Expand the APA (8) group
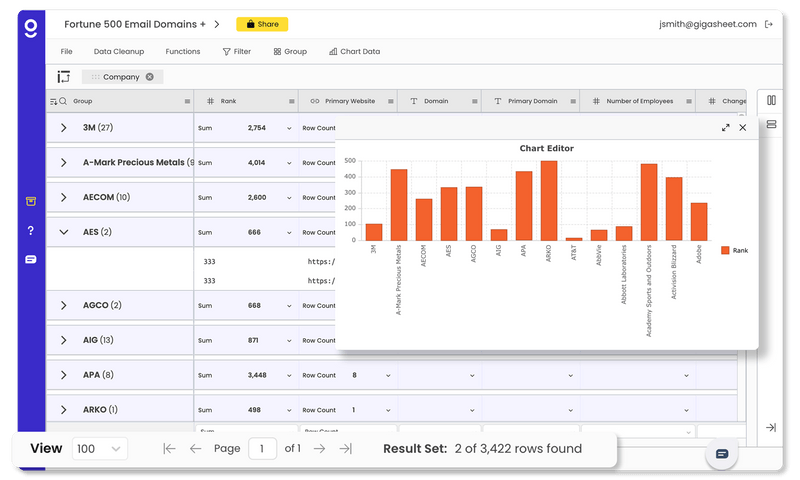Viewport: 800px width, 480px height. tap(63, 374)
